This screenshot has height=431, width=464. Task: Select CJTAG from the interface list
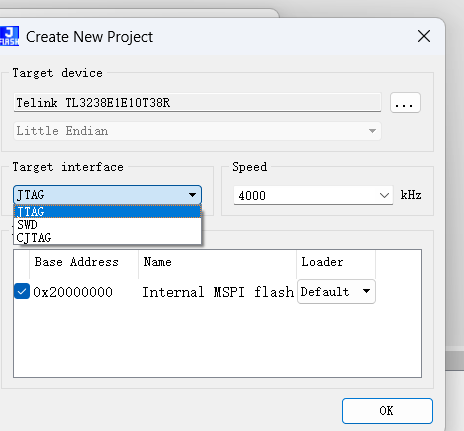107,238
